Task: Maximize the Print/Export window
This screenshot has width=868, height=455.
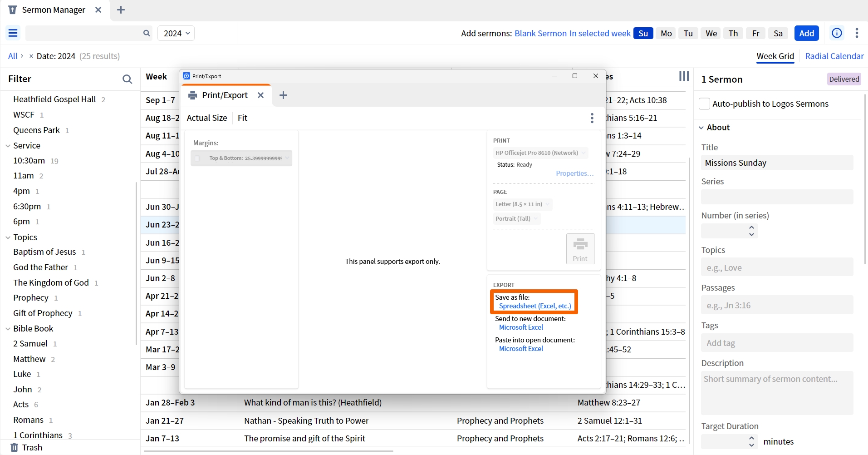Action: (575, 76)
